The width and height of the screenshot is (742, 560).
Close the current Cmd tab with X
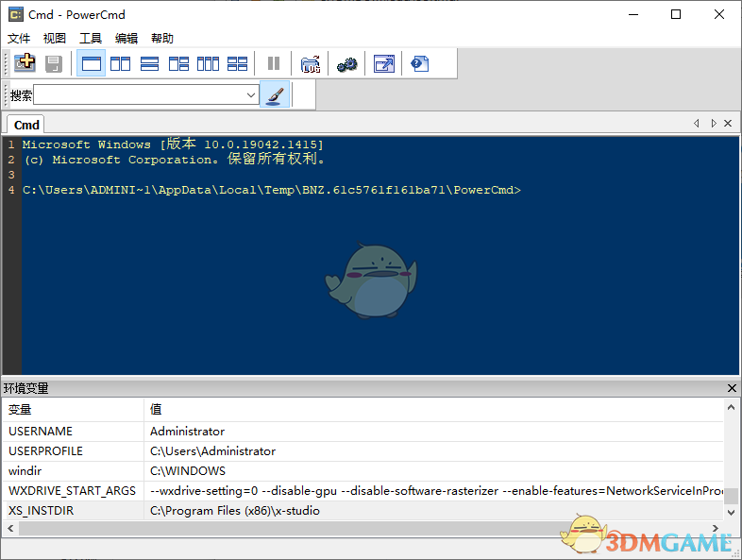pyautogui.click(x=728, y=124)
